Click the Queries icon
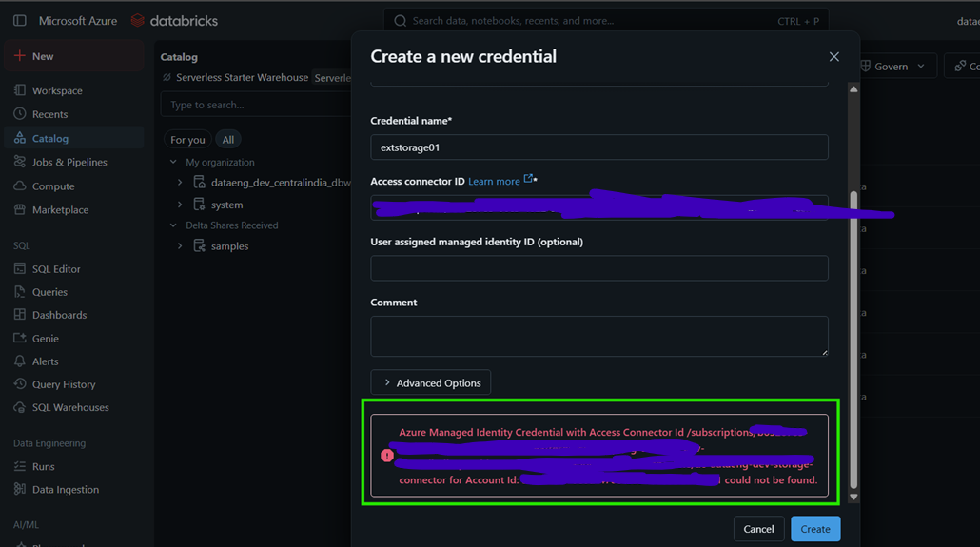980x547 pixels. tap(20, 292)
